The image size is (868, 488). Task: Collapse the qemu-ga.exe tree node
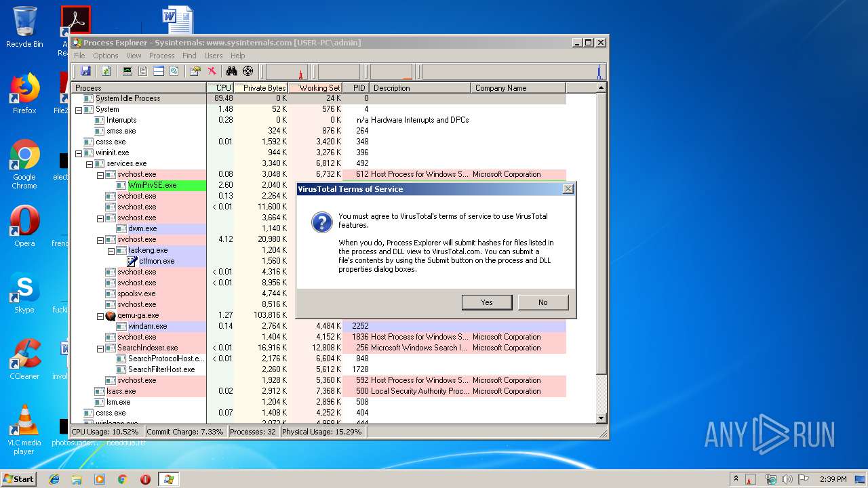100,315
